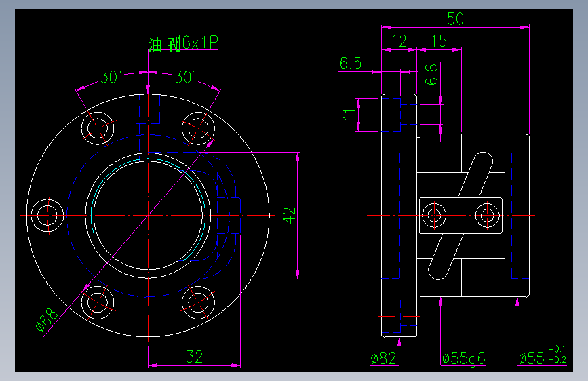
Task: Select the vertical 11 dimension text
Action: pos(349,115)
